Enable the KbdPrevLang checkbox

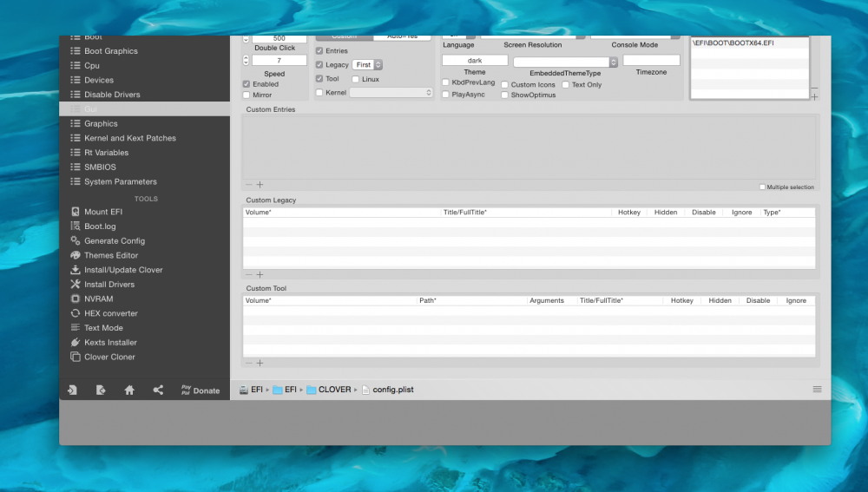click(445, 82)
